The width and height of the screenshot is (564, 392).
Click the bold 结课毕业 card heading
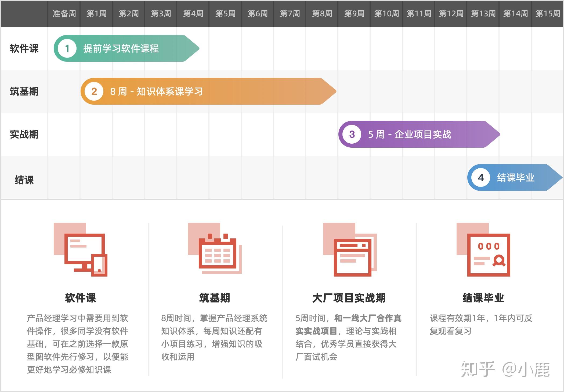(483, 298)
